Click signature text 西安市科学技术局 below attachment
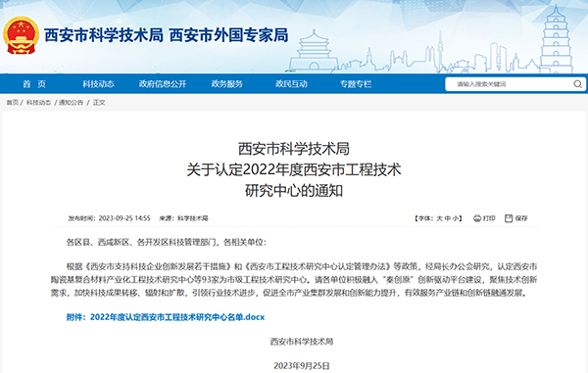Viewport: 588px width, 373px height. coord(302,342)
